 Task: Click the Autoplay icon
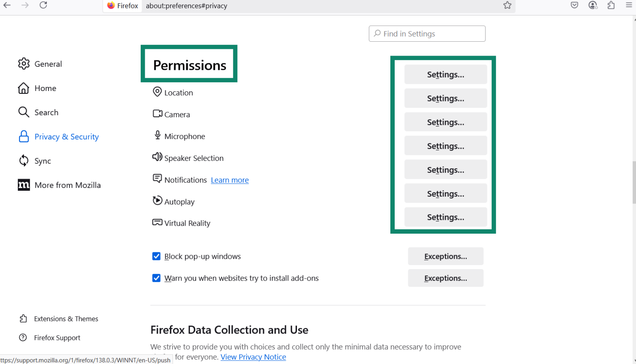pyautogui.click(x=157, y=201)
